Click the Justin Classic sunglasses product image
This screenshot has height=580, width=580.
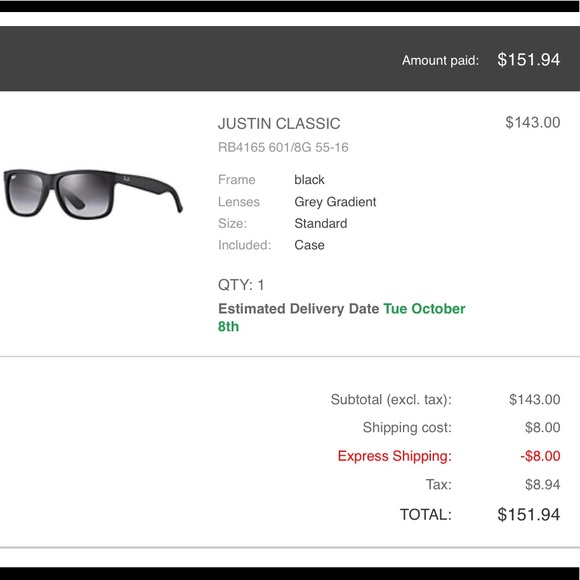(93, 194)
